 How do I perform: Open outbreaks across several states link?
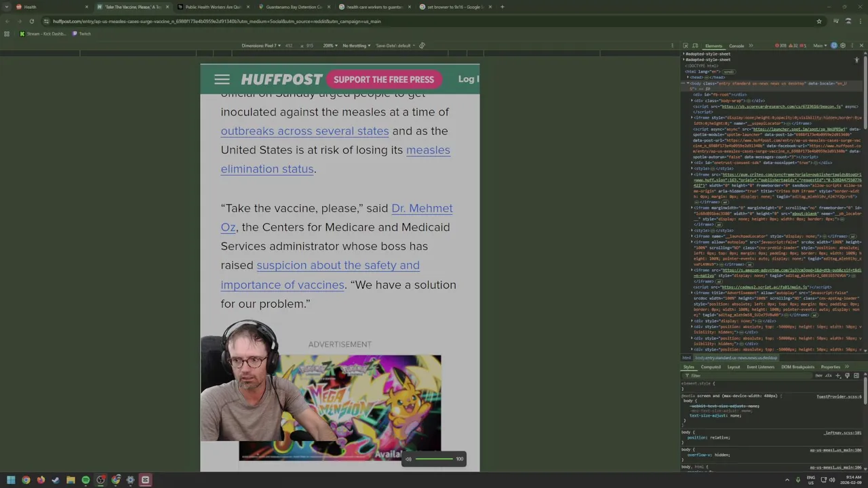[304, 131]
